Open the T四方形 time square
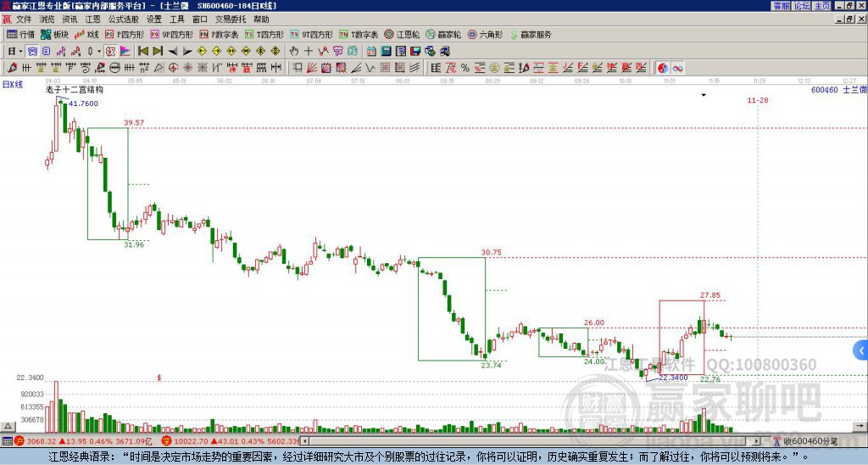This screenshot has width=868, height=465. 264,34
